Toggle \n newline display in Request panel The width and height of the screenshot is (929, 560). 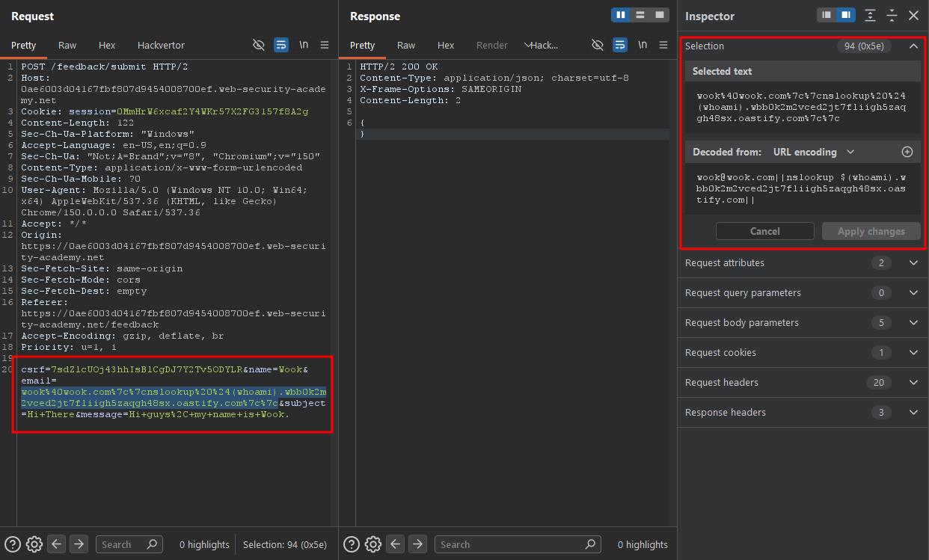304,45
